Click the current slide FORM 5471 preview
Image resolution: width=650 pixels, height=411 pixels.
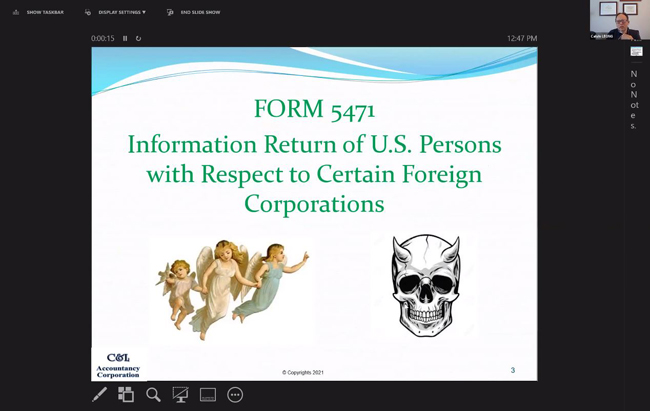point(314,214)
